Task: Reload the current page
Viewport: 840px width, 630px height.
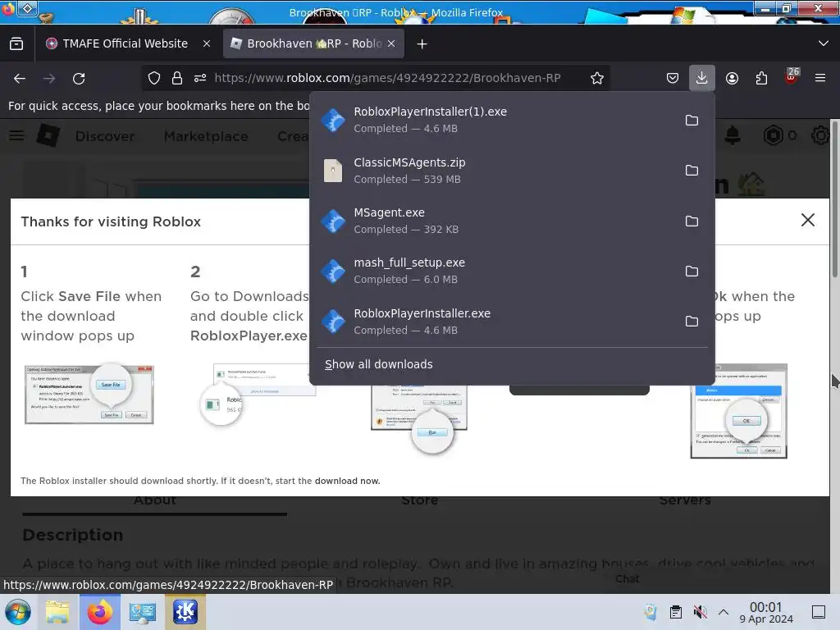Action: [x=79, y=78]
